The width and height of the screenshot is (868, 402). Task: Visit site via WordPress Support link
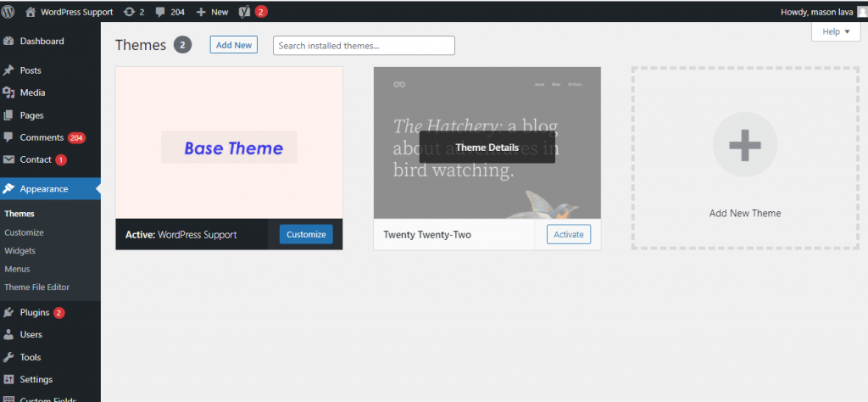[76, 12]
